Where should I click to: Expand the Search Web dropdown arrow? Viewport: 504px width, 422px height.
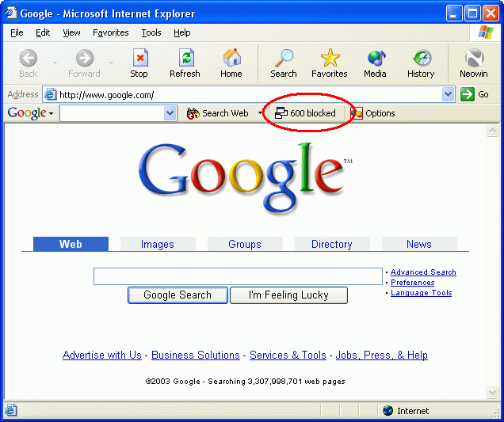pyautogui.click(x=260, y=113)
